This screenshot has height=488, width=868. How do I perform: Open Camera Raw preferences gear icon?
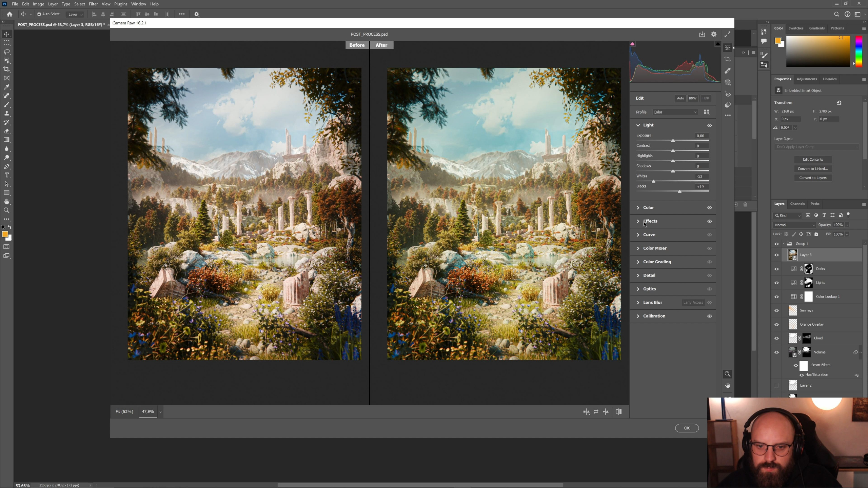tap(714, 34)
